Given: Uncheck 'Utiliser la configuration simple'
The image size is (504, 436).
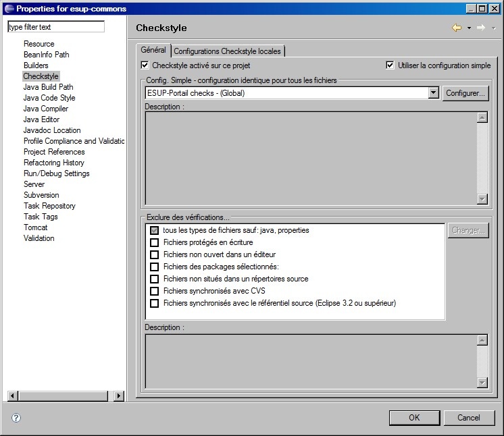Looking at the screenshot, I should click(x=390, y=65).
